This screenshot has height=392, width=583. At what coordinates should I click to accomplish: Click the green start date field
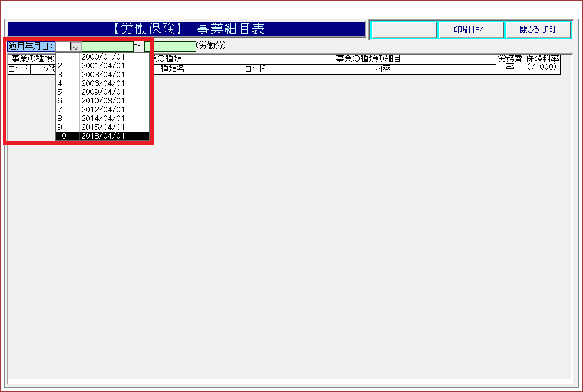tap(107, 46)
